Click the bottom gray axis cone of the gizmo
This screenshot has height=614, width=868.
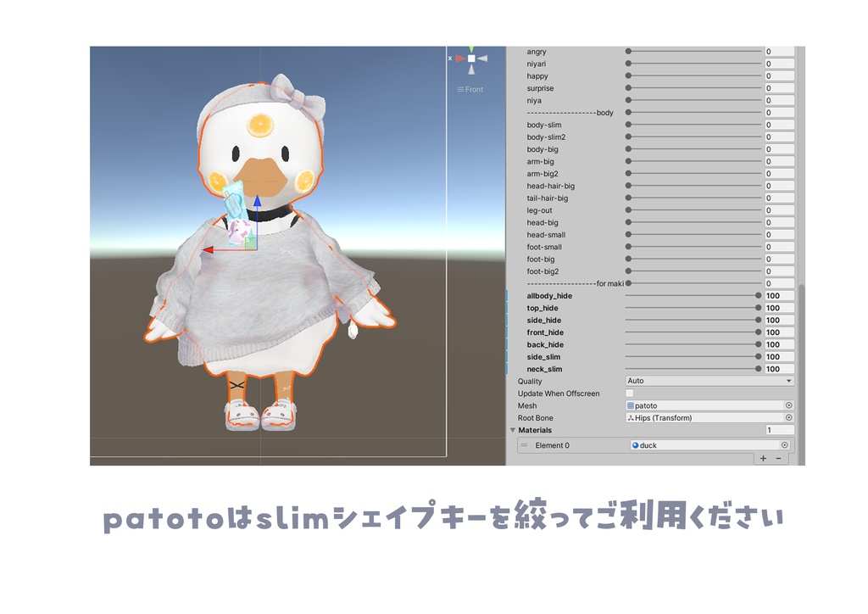point(471,70)
